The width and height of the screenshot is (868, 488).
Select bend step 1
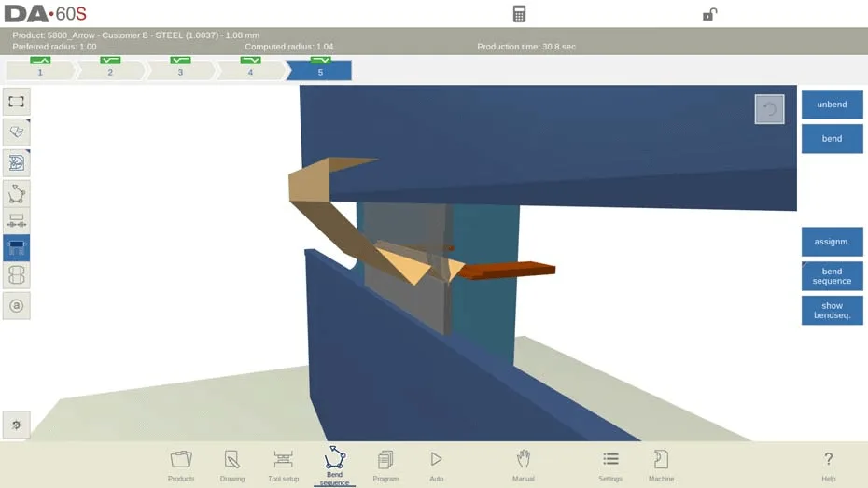pyautogui.click(x=40, y=69)
